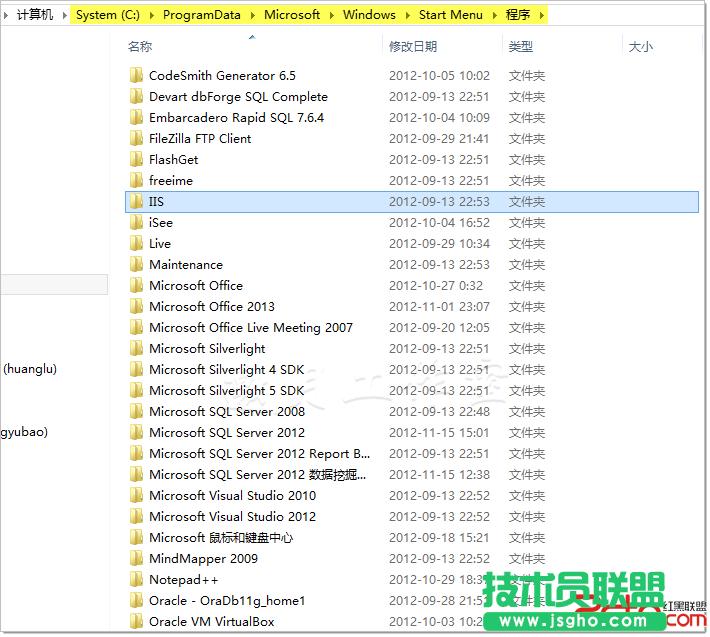The height and width of the screenshot is (637, 710).
Task: Expand the arrow after 计算机 in breadcrumb
Action: [x=65, y=15]
